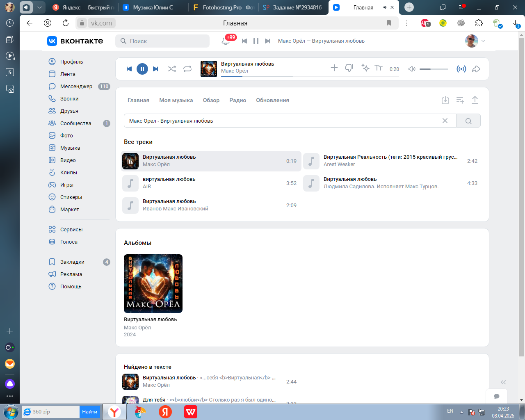The image size is (525, 420).
Task: Open the Виртуальная любовь album cover
Action: click(x=153, y=283)
